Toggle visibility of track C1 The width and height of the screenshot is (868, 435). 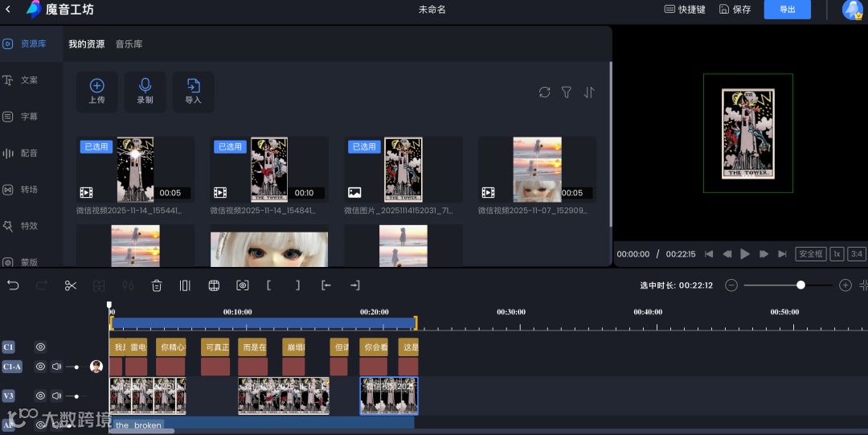tap(40, 347)
